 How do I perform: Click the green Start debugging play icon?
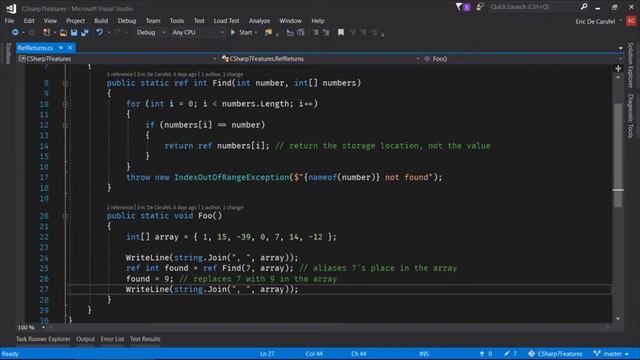pos(233,32)
